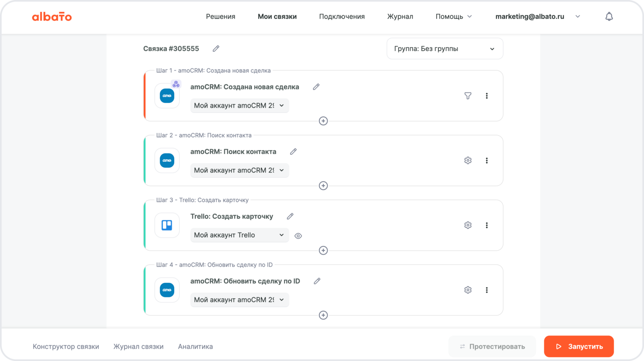The image size is (644, 361).
Task: Click the pencil icon beside Связка #305555
Action: (216, 49)
